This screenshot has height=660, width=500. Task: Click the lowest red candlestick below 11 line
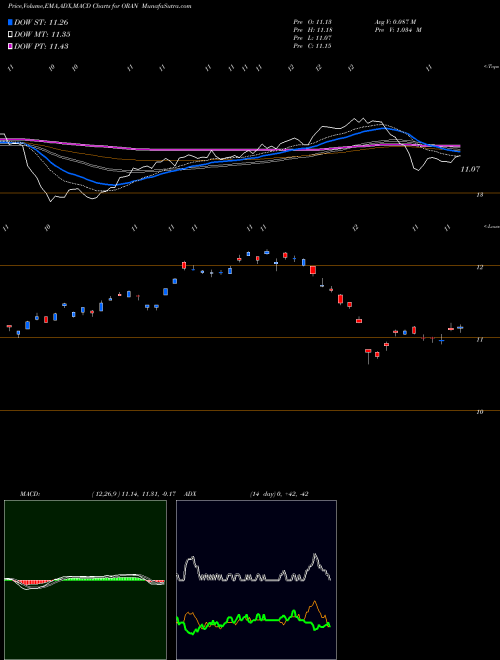coord(368,355)
